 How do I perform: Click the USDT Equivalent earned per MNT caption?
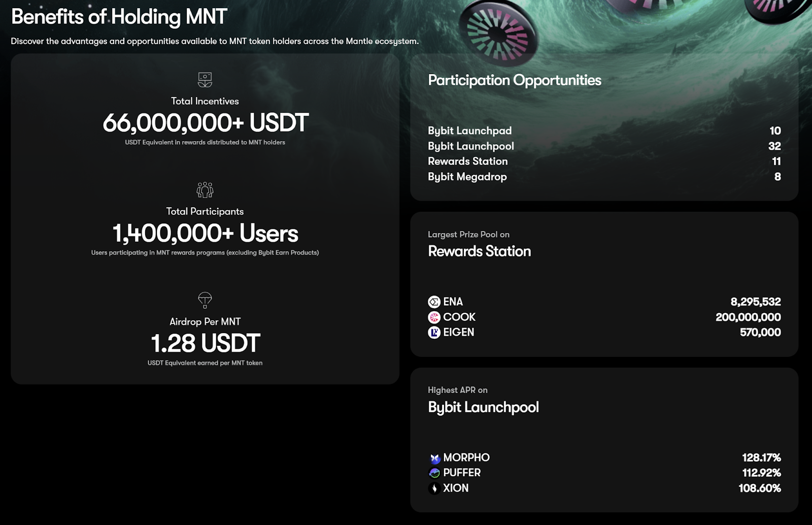coord(205,363)
